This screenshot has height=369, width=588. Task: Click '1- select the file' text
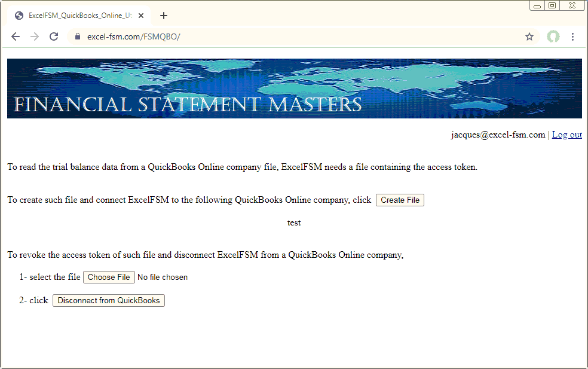click(x=50, y=277)
